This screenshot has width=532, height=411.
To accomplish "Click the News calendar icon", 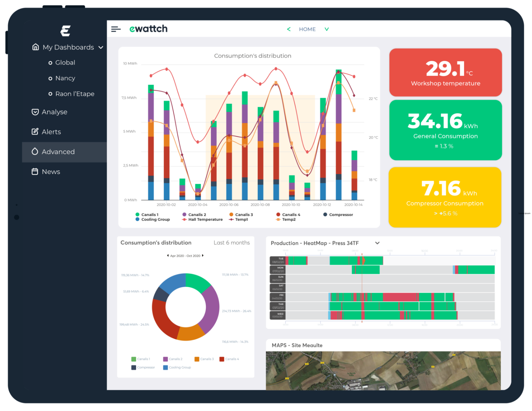I will 35,171.
